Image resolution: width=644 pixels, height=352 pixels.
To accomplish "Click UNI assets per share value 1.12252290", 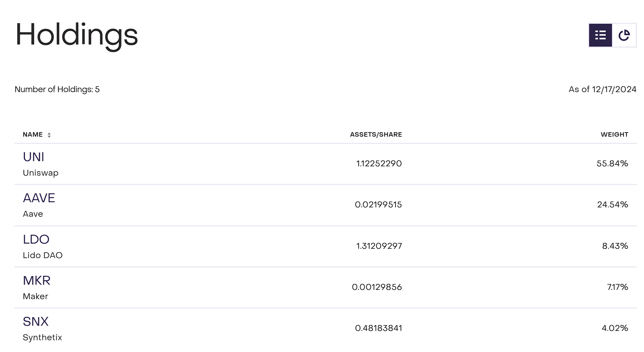I will (x=379, y=164).
